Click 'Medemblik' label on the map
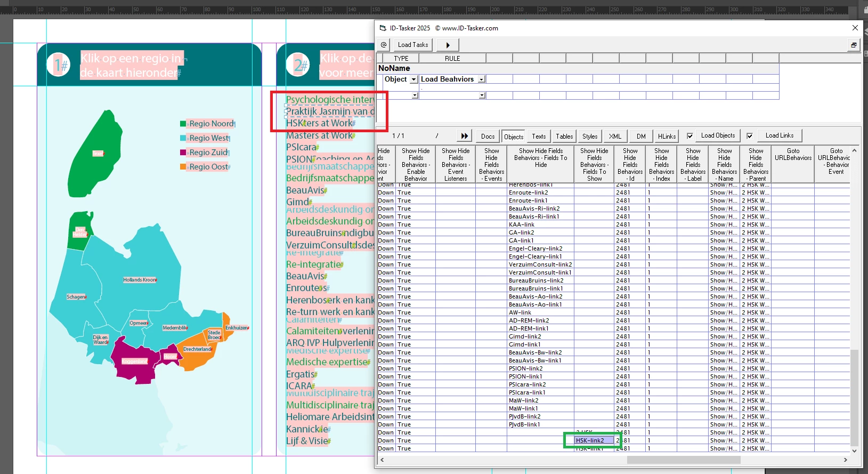The height and width of the screenshot is (474, 868). (x=175, y=328)
